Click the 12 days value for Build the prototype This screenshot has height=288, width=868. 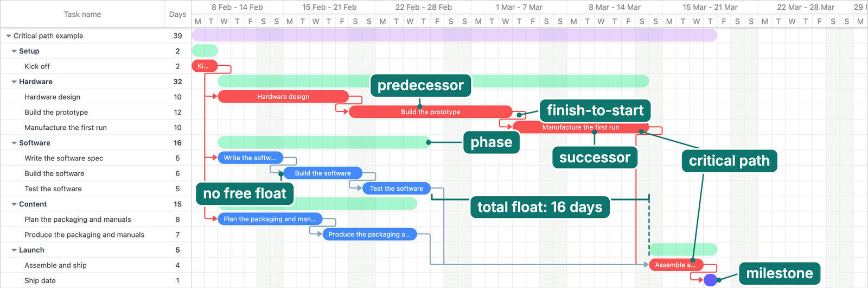(x=177, y=112)
